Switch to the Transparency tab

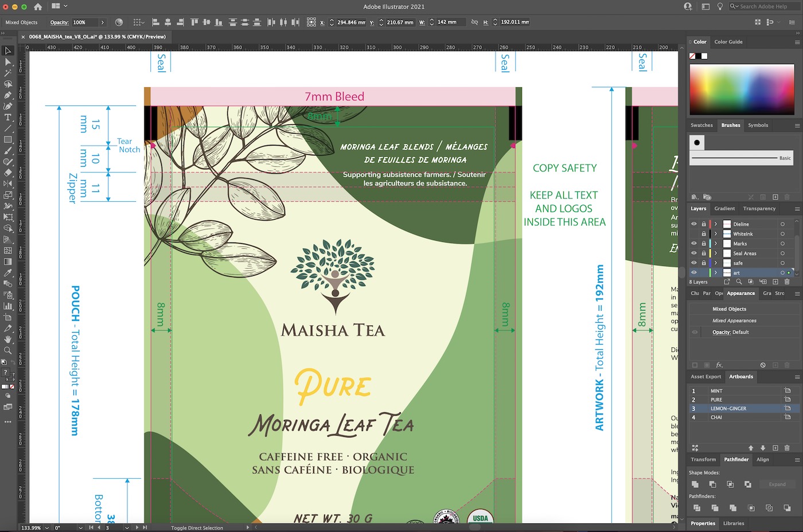point(759,209)
